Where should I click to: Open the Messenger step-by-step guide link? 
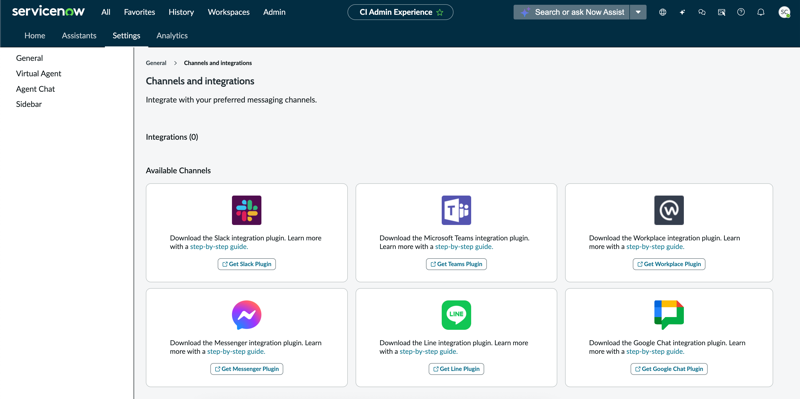pos(236,352)
